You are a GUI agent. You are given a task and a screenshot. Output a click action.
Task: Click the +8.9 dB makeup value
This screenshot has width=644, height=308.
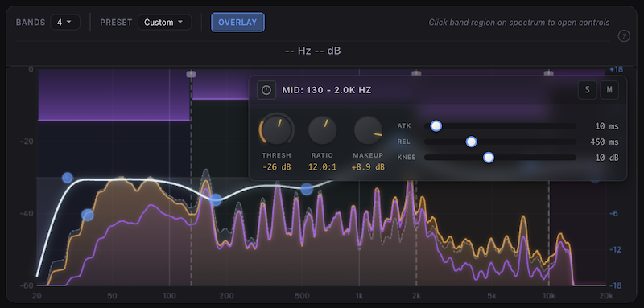(x=369, y=167)
